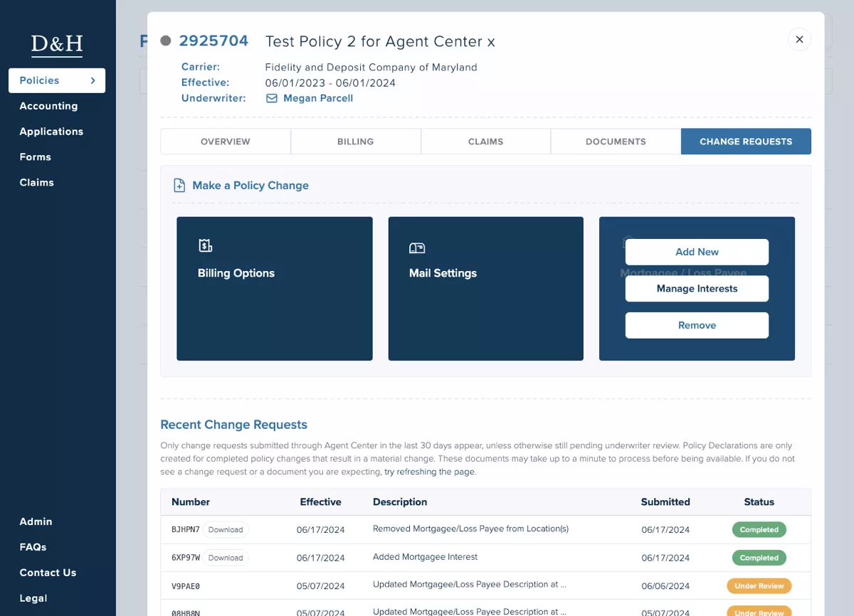Click Remove in the Mortgagee panel
Screen dimensions: 854x616
(697, 325)
